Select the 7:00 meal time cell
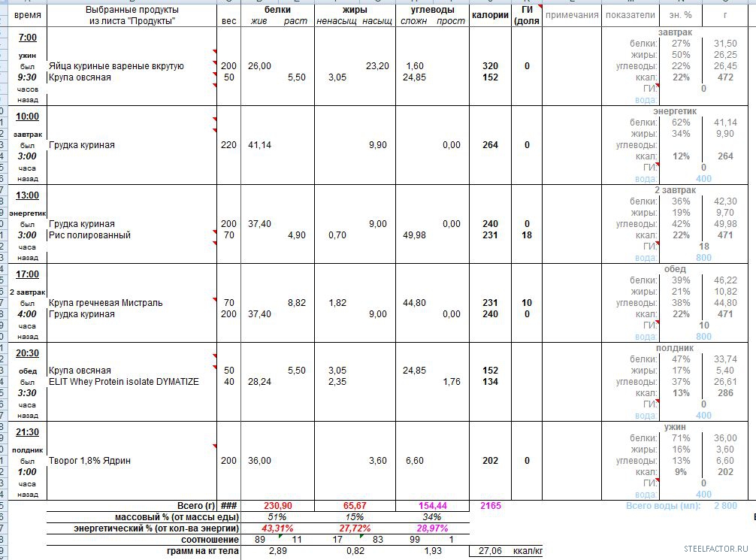 (x=28, y=38)
